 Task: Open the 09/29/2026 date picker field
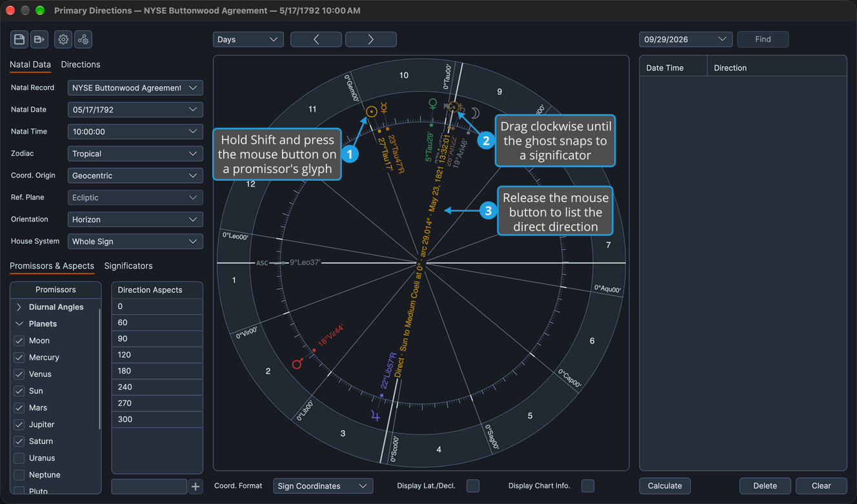[x=686, y=39]
